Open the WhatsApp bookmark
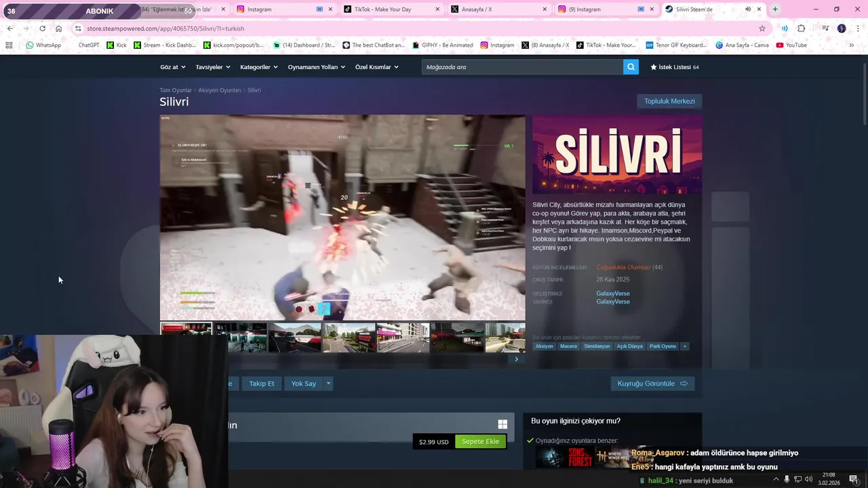 [x=43, y=45]
